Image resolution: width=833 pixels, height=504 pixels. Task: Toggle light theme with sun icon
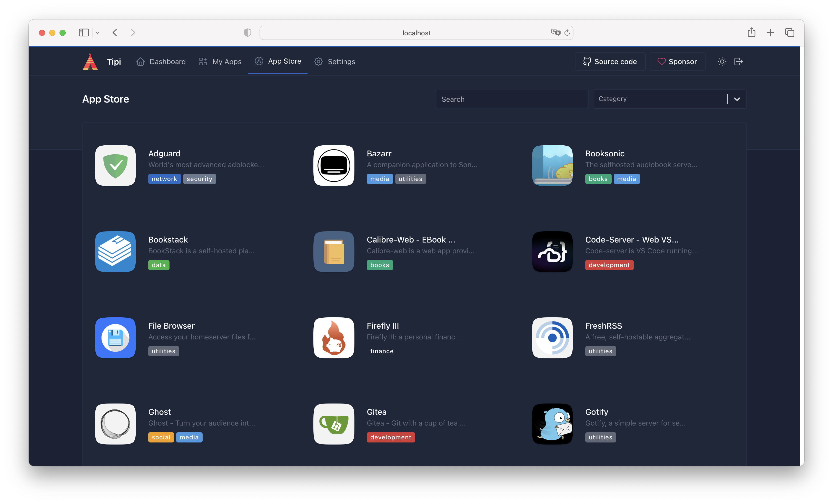(722, 62)
